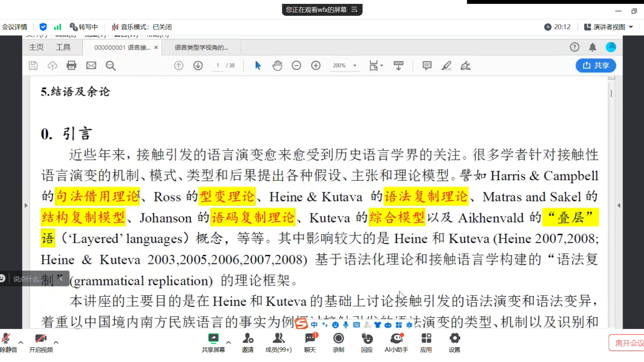Click the save document icon
Image resolution: width=644 pixels, height=362 pixels.
click(x=33, y=65)
